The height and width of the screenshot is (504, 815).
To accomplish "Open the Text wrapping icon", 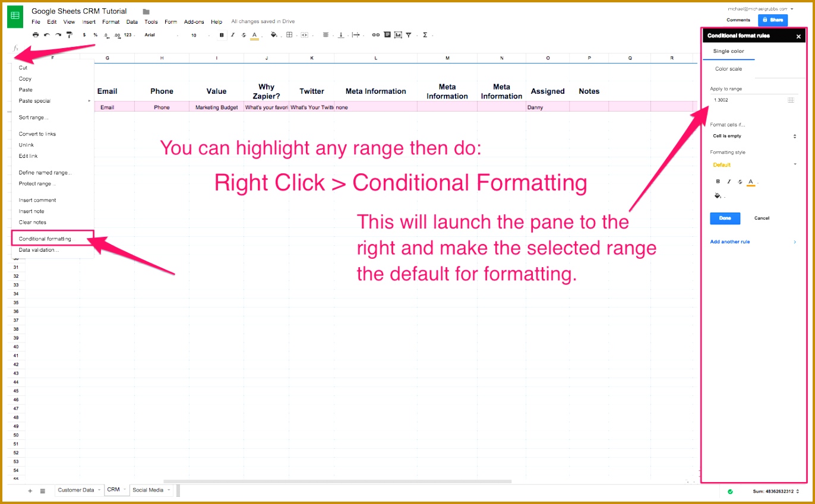I will [x=356, y=35].
